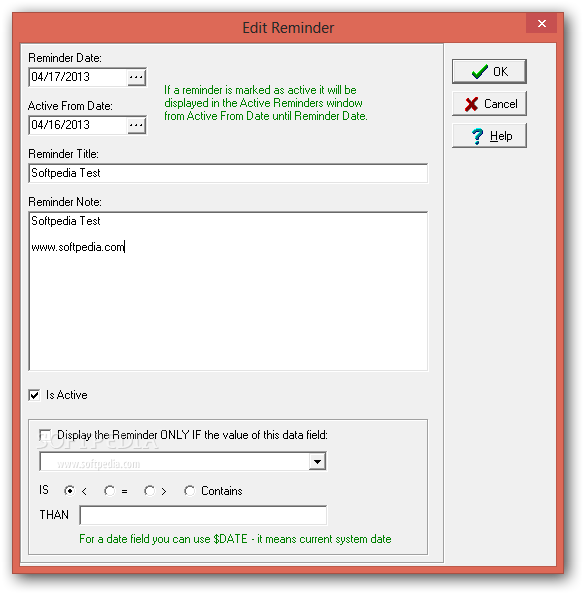Cancel editing the reminder
This screenshot has height=594, width=584.
pos(489,103)
